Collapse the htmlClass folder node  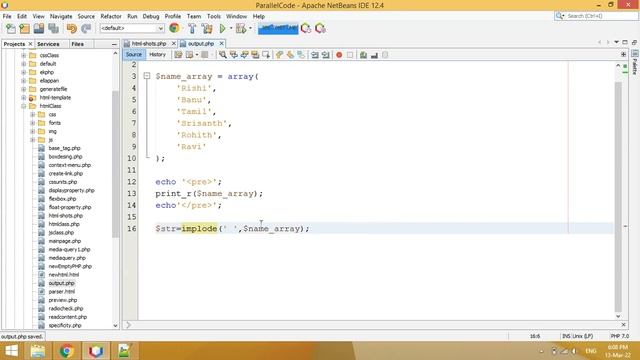[24, 106]
